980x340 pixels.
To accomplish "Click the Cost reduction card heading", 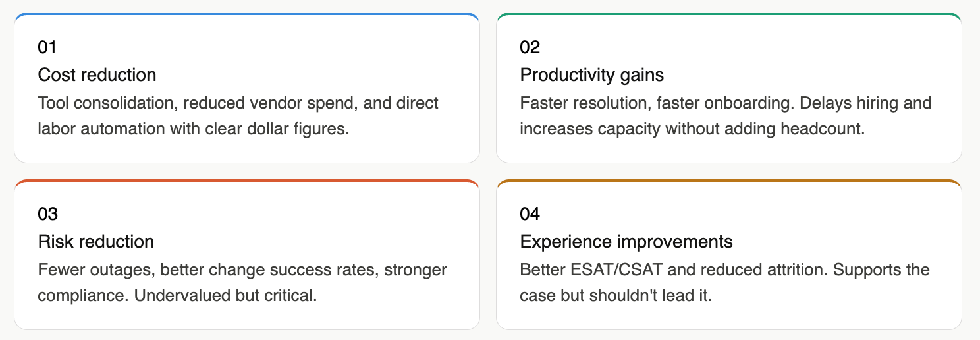I will coord(97,75).
